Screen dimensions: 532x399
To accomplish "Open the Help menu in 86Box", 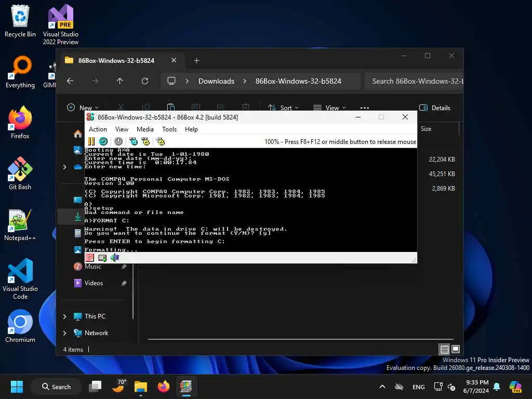I will (x=191, y=129).
